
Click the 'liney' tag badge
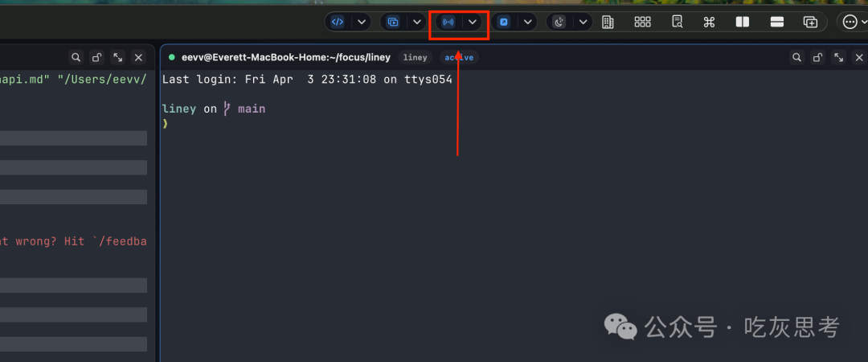pos(416,57)
